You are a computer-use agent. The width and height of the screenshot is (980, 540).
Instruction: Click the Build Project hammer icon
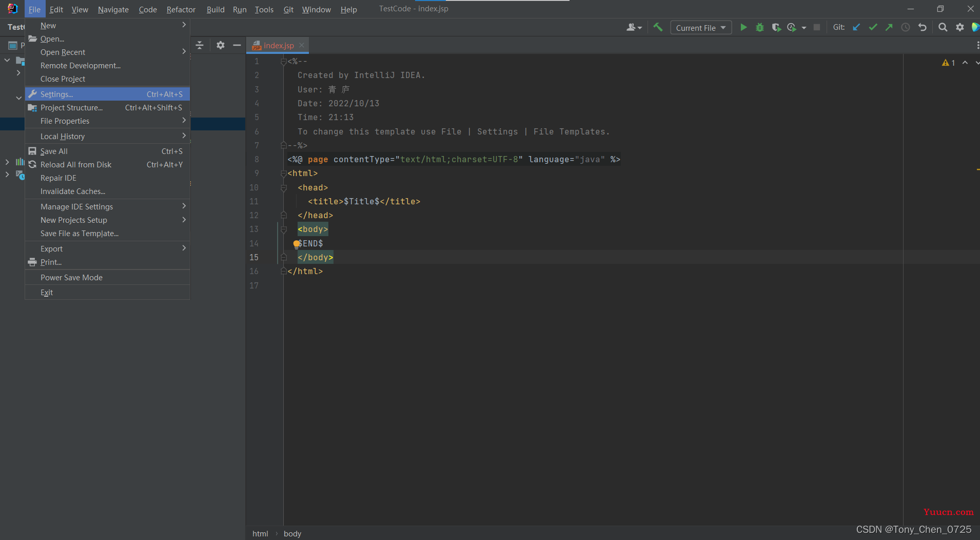click(658, 27)
